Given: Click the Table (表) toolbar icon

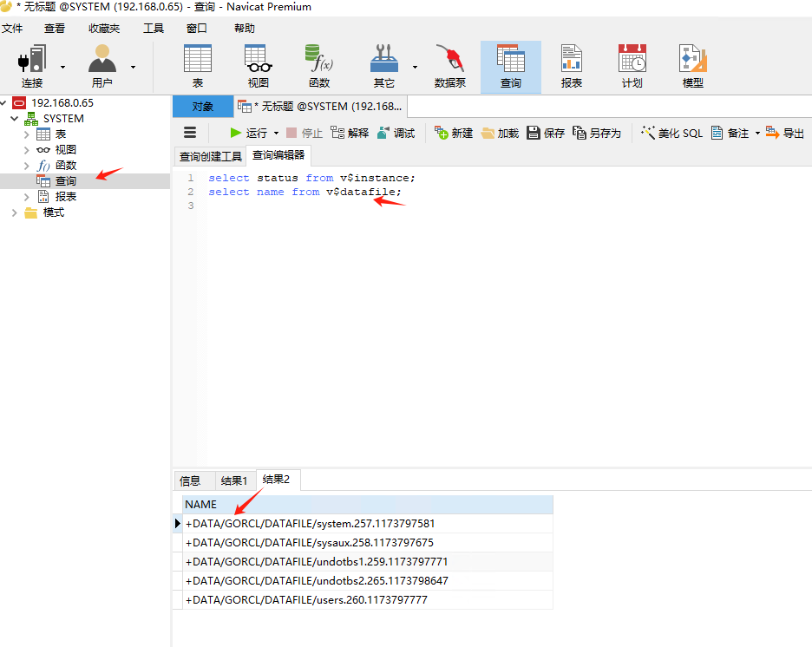Looking at the screenshot, I should (x=198, y=58).
